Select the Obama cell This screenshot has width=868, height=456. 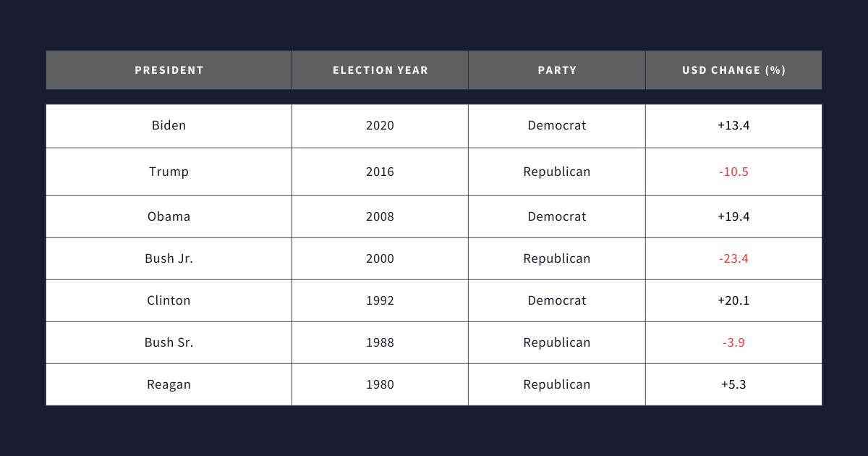[169, 216]
